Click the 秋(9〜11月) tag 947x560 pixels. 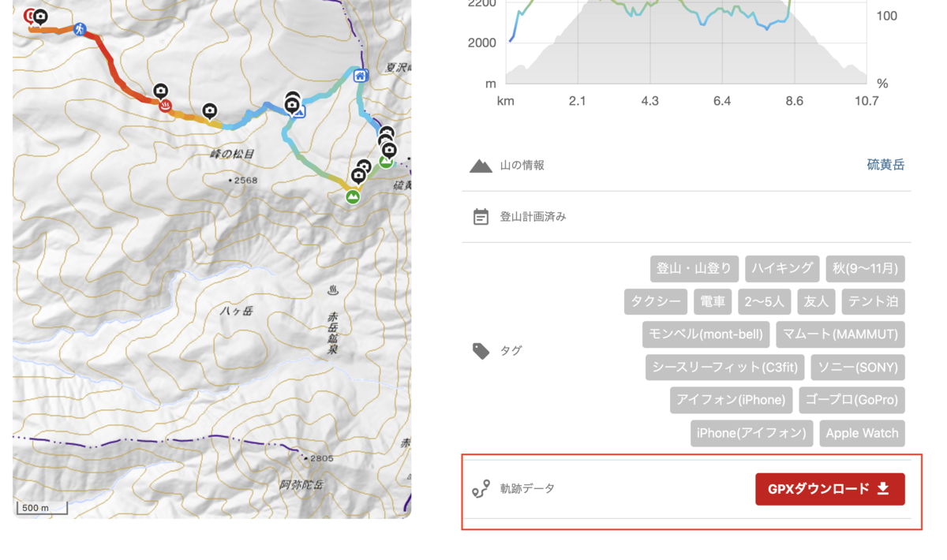click(865, 268)
